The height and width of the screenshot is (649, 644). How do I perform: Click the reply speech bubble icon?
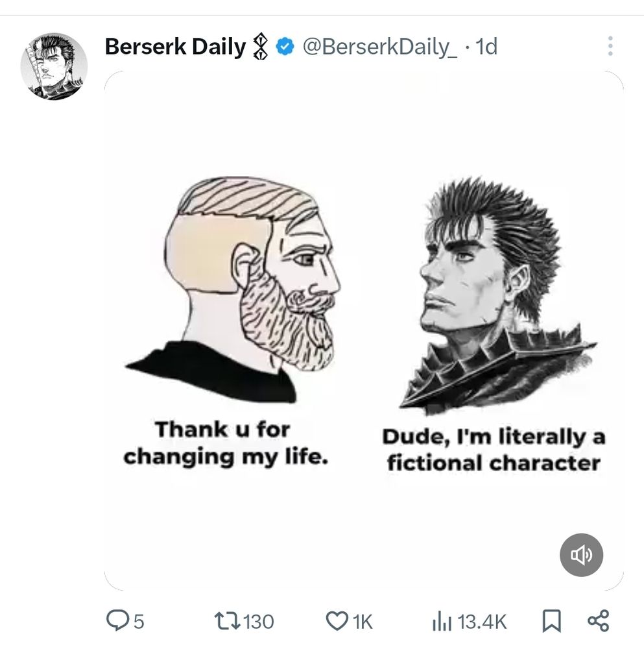[x=116, y=621]
